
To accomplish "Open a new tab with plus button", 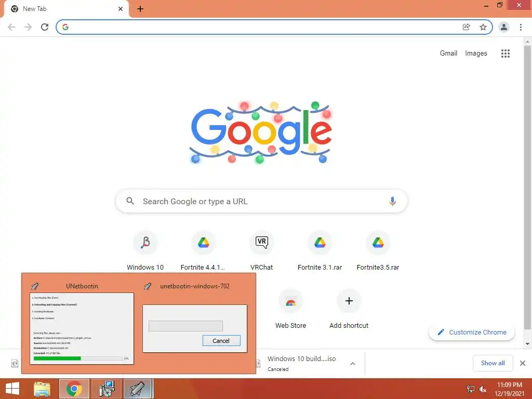I will tap(140, 9).
